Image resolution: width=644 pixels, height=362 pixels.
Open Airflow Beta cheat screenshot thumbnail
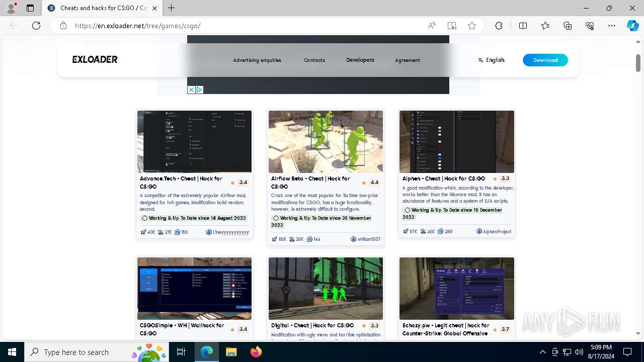coord(326,142)
